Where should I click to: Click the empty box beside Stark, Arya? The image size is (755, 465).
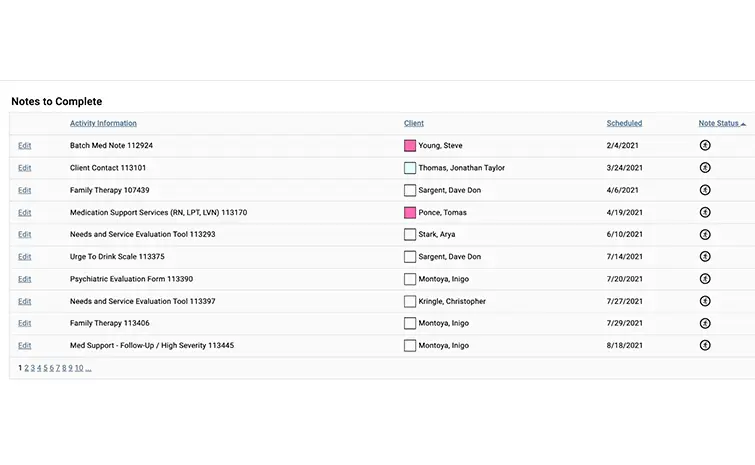tap(410, 235)
